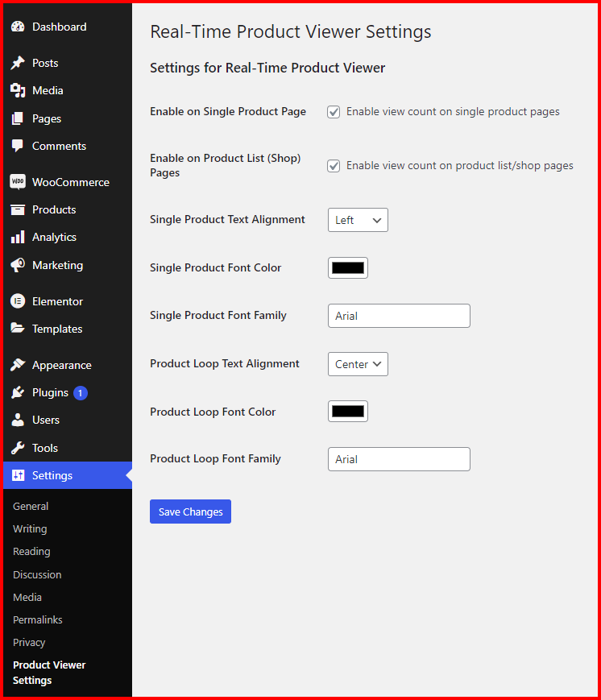The height and width of the screenshot is (700, 601).
Task: Click the Save Changes button
Action: 190,512
